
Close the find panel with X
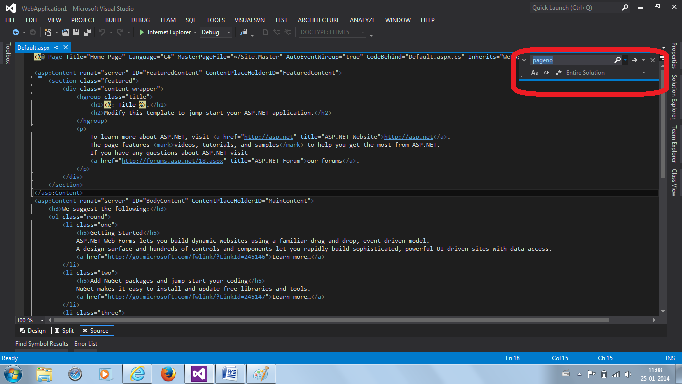pos(652,60)
